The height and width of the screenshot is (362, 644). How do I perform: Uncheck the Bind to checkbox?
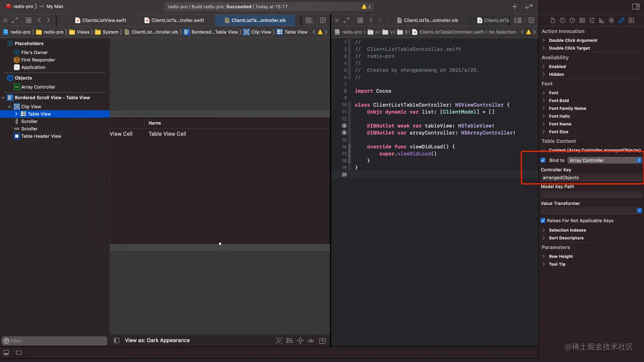coord(543,160)
